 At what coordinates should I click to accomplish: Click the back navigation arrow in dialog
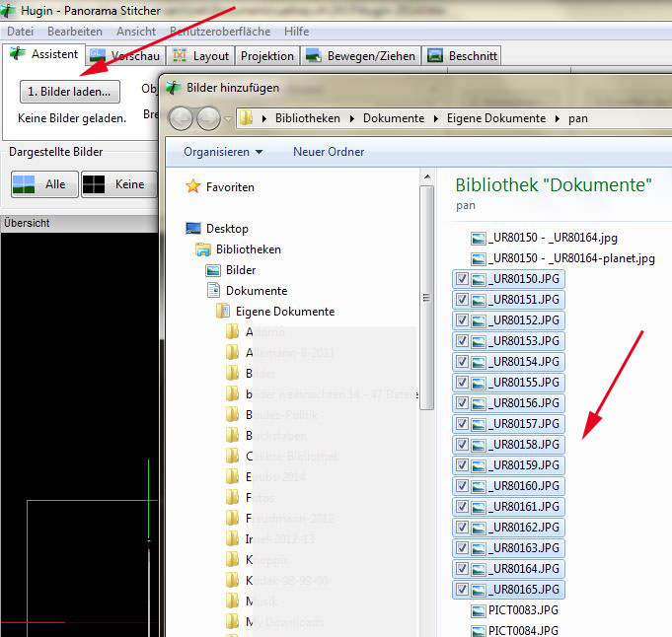181,118
